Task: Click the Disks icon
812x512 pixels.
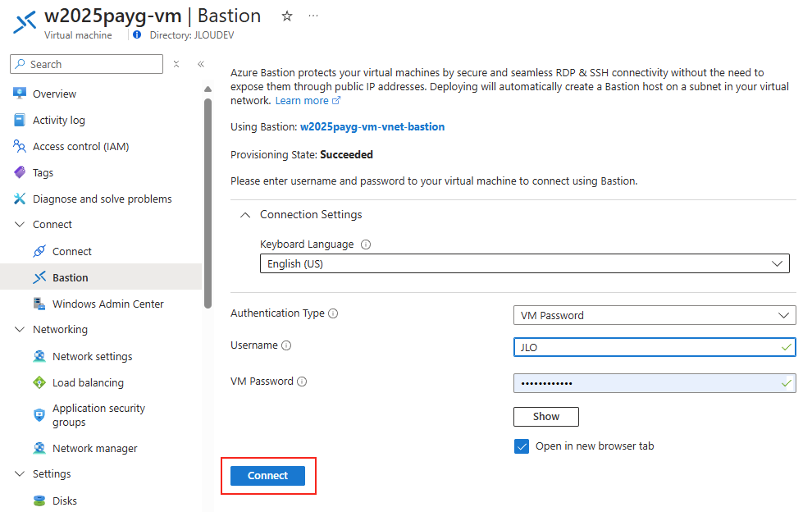Action: 39,501
